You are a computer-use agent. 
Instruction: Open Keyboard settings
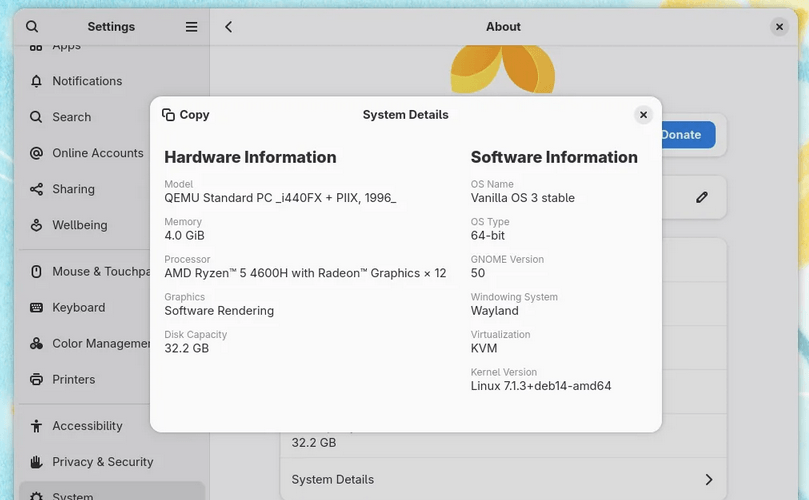85,308
